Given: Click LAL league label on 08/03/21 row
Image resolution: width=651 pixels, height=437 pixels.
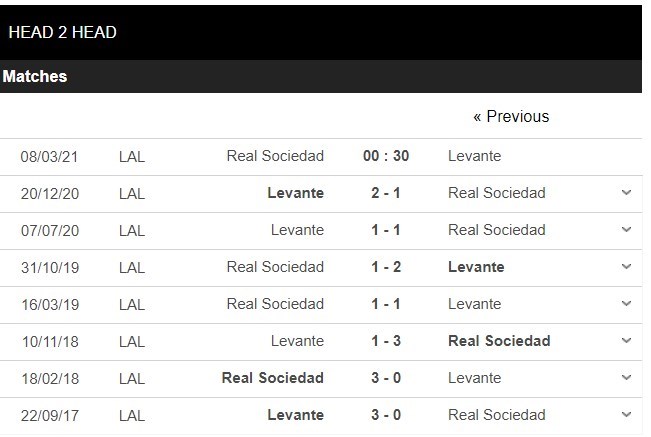Looking at the screenshot, I should pos(131,156).
